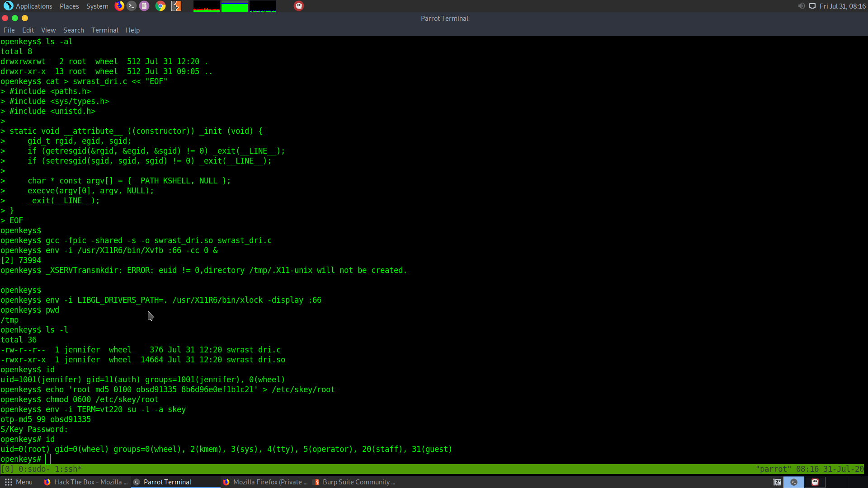
Task: Open the Applications menu
Action: point(28,6)
